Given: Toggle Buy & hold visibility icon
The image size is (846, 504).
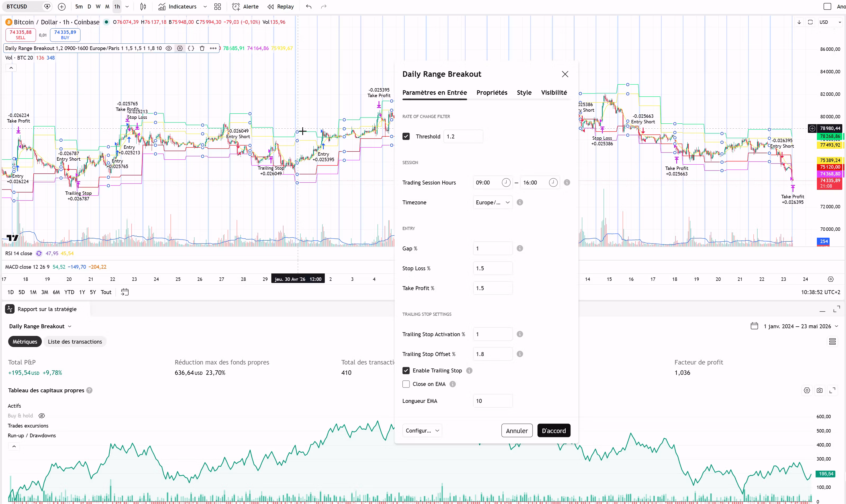Looking at the screenshot, I should [42, 416].
